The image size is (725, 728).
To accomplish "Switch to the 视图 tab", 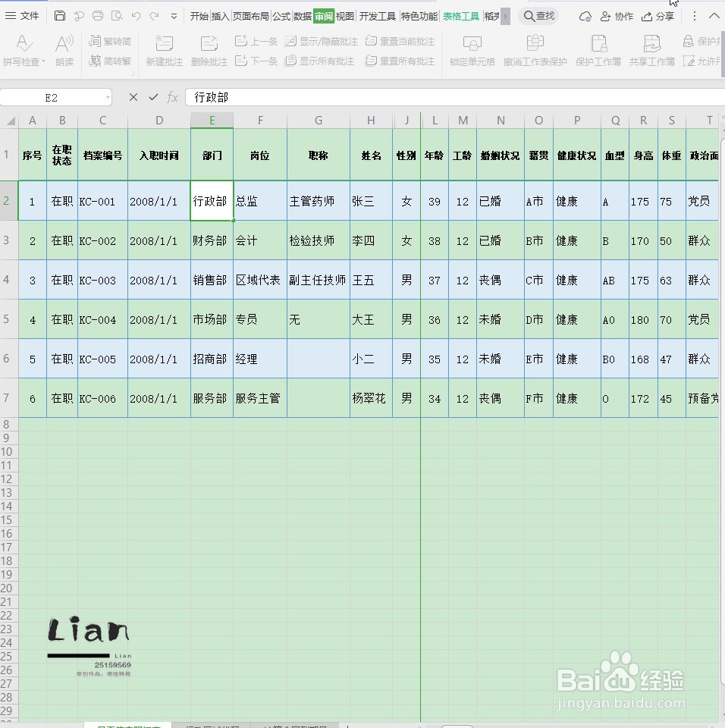I will (344, 16).
